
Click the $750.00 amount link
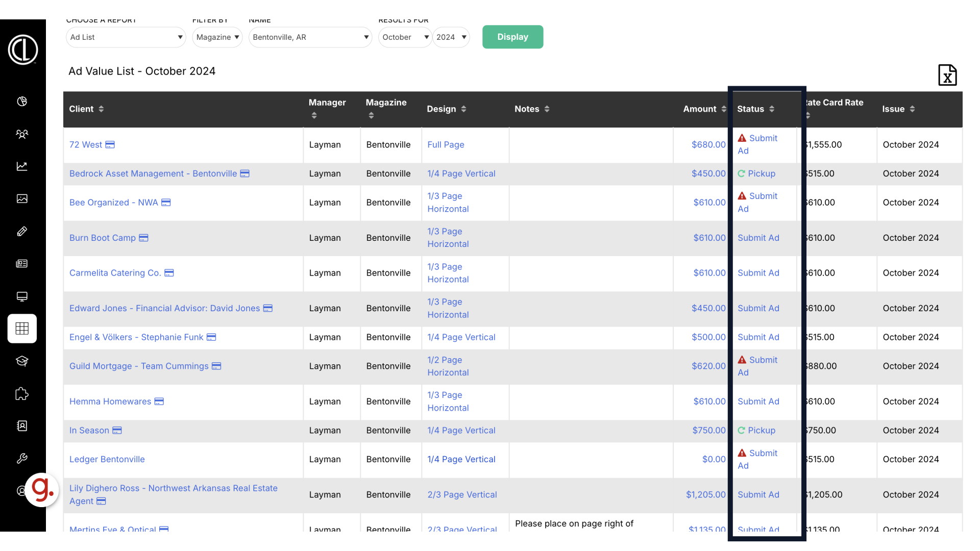[709, 431]
